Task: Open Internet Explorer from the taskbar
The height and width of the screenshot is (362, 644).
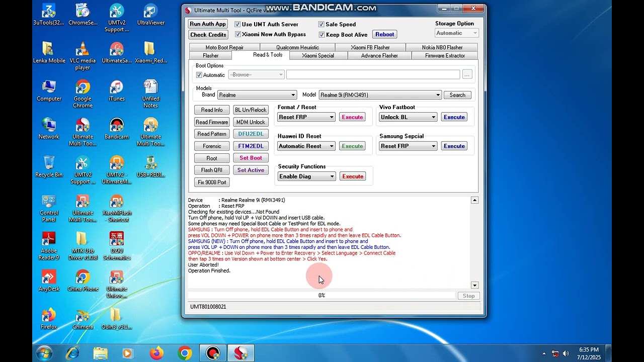Action: [x=72, y=353]
